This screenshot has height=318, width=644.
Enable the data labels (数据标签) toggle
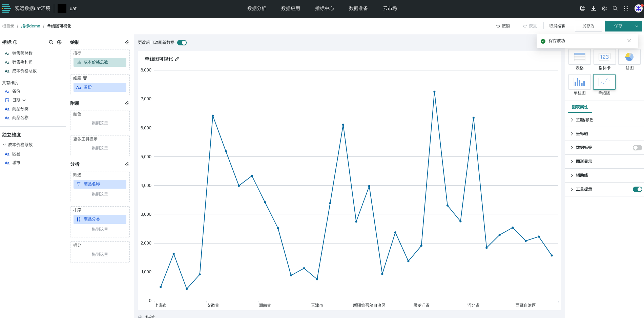[x=637, y=148]
